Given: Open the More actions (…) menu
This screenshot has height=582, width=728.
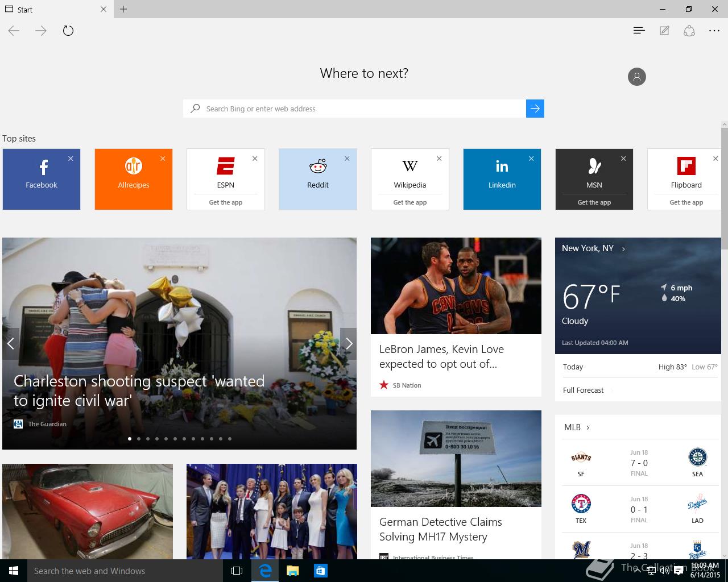Looking at the screenshot, I should coord(714,31).
